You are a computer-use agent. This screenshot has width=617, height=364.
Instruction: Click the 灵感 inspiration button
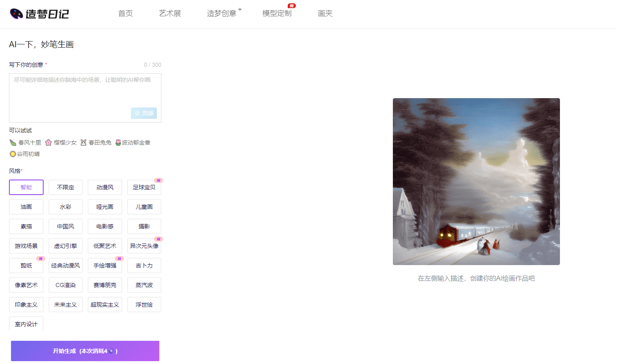click(144, 113)
